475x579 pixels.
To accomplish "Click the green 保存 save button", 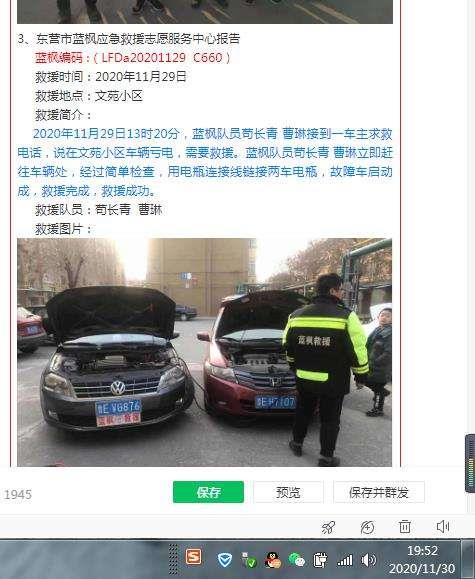I will (x=208, y=492).
